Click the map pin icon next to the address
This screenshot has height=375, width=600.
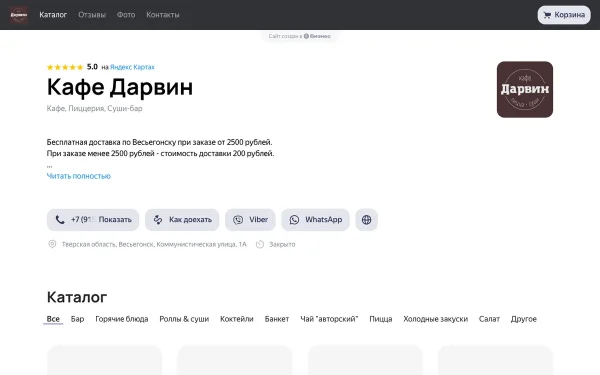point(52,244)
